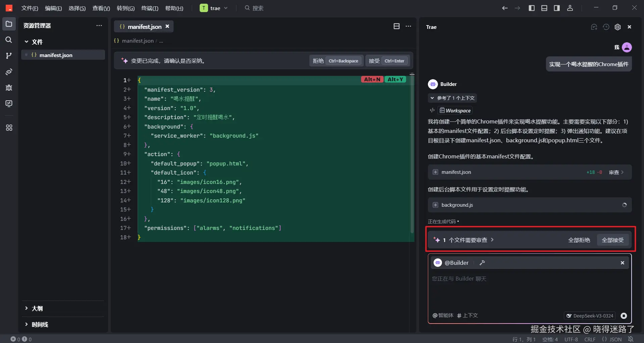The height and width of the screenshot is (343, 644).
Task: Open the Extensions grid icon in the activity bar
Action: (9, 128)
